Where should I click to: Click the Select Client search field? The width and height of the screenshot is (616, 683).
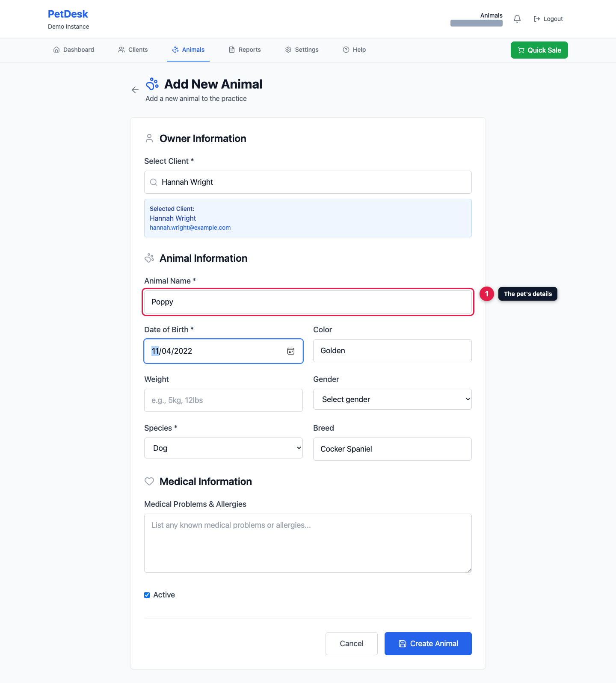pyautogui.click(x=308, y=182)
